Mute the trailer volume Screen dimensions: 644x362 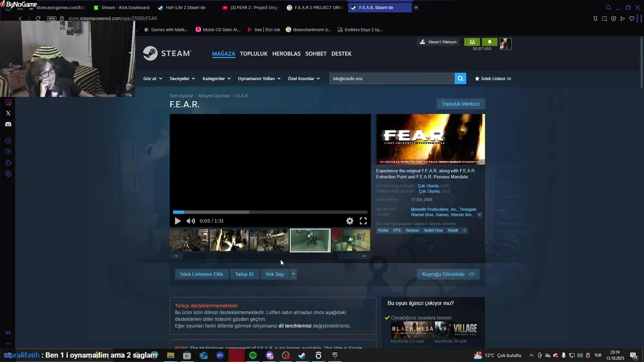pos(191,221)
